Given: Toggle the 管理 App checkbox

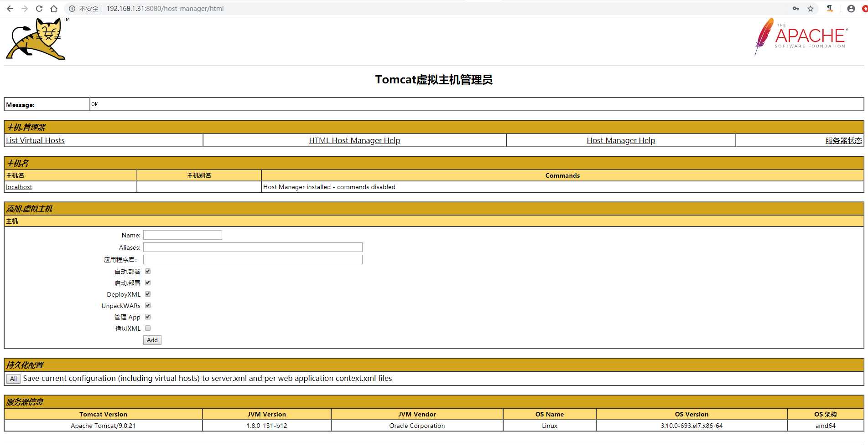Looking at the screenshot, I should click(148, 317).
